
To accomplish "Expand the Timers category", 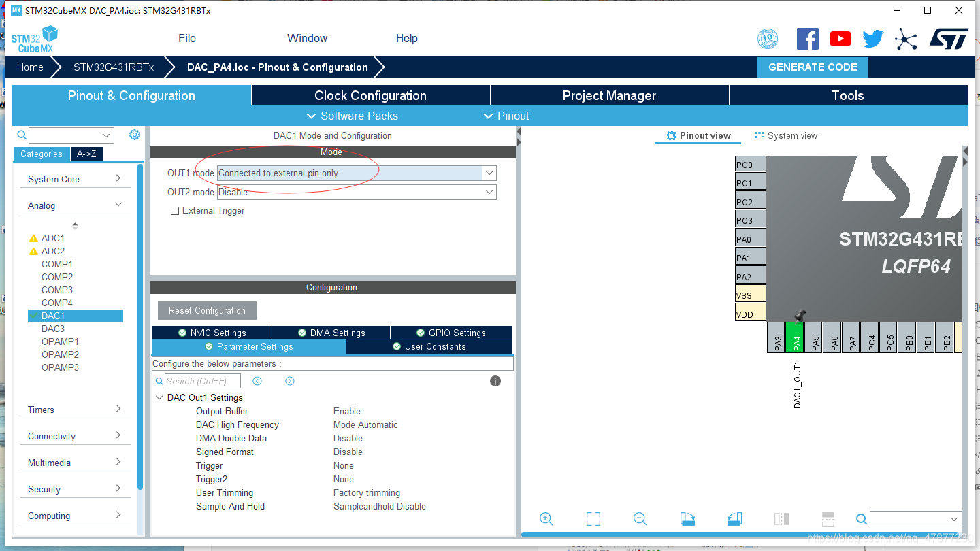I will click(75, 410).
